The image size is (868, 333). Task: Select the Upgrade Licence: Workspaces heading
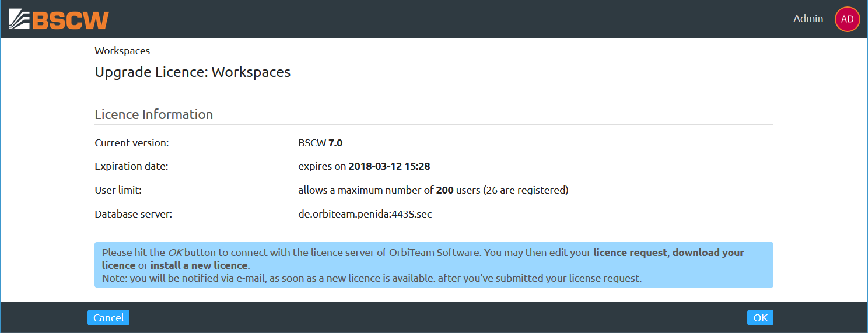pos(192,72)
